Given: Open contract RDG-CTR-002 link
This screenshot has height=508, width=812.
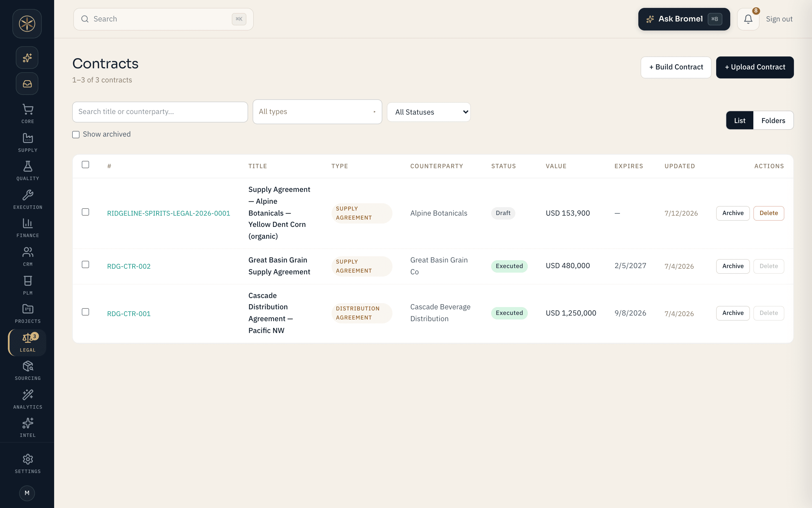Looking at the screenshot, I should [x=129, y=266].
